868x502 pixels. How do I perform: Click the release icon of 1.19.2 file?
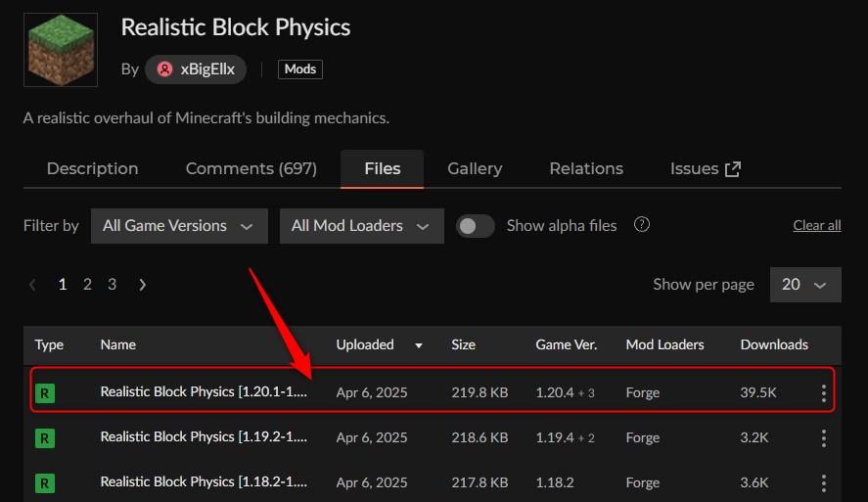tap(45, 438)
